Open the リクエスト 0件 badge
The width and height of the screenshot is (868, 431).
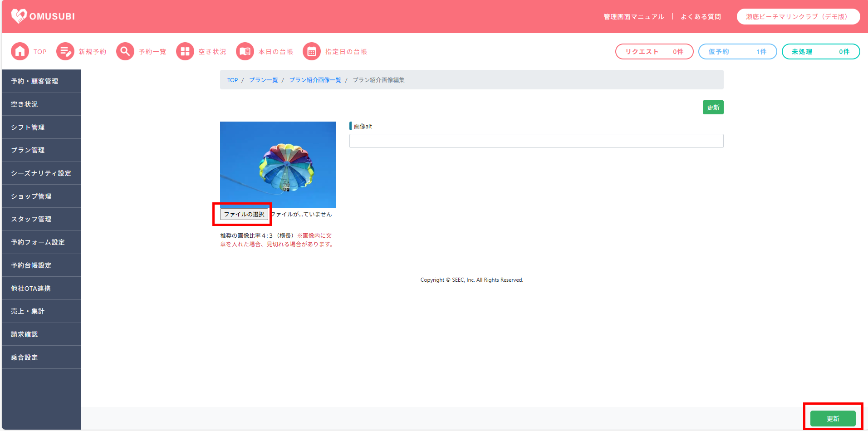[x=654, y=52]
